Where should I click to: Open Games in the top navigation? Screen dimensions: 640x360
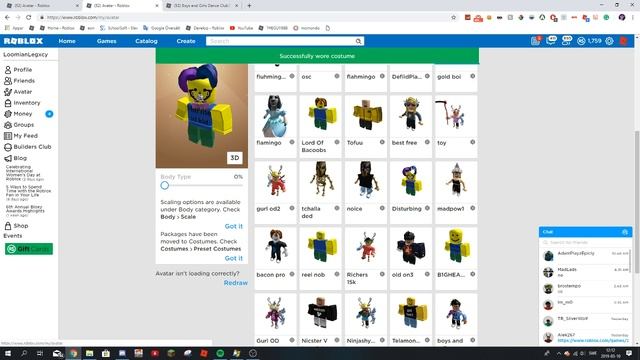(107, 41)
